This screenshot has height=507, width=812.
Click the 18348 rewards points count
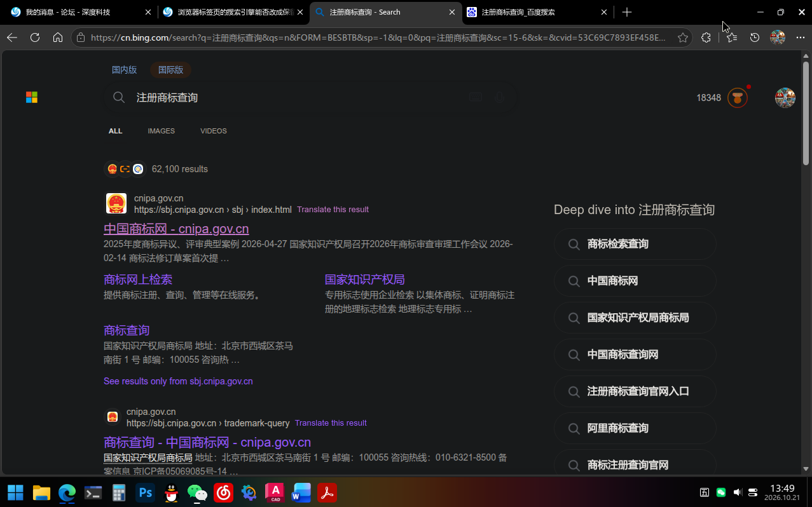coord(708,98)
